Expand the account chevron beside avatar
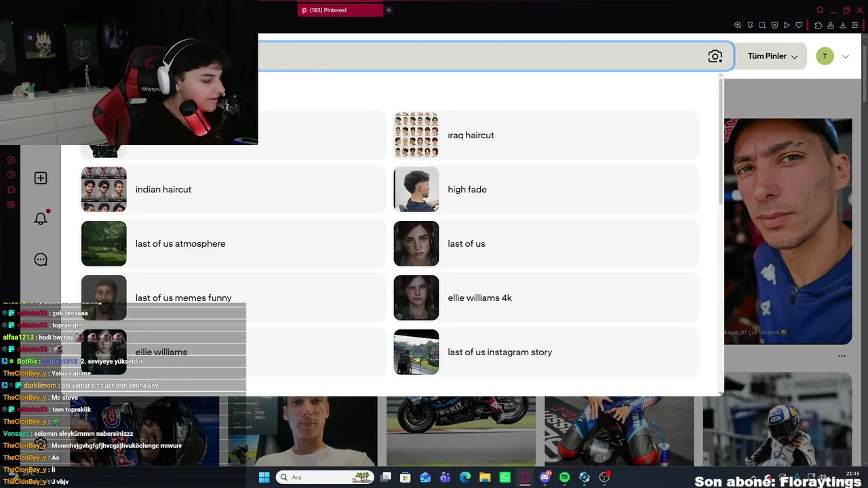Screen dimensions: 868x488 coord(845,56)
